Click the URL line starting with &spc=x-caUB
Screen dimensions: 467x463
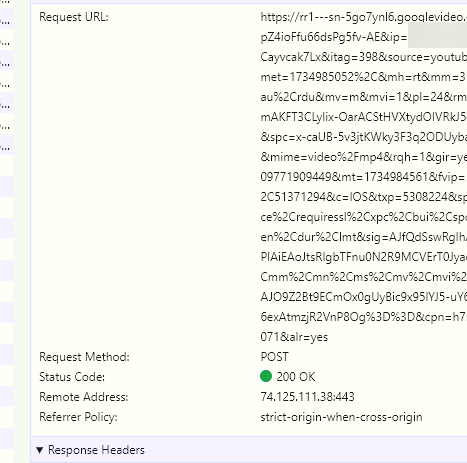pos(364,137)
